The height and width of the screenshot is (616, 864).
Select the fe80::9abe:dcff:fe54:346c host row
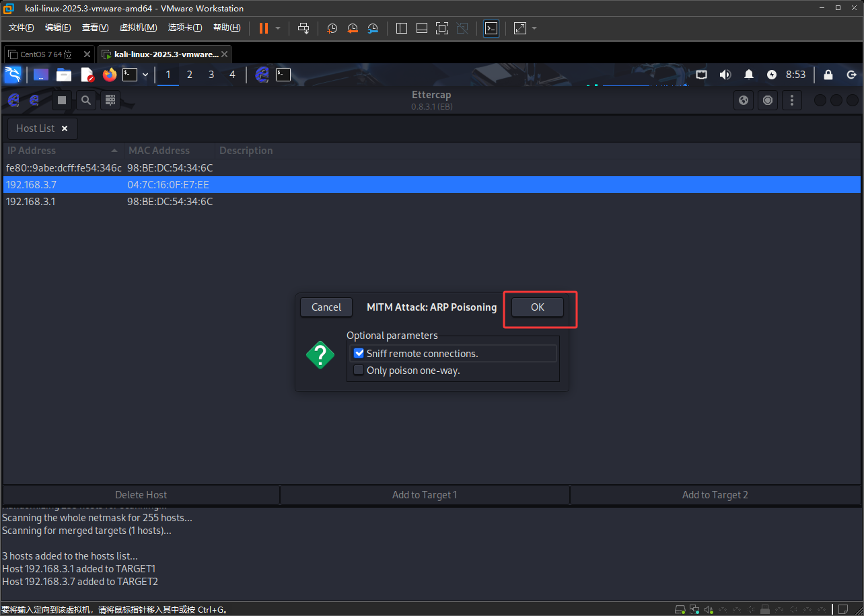point(432,167)
